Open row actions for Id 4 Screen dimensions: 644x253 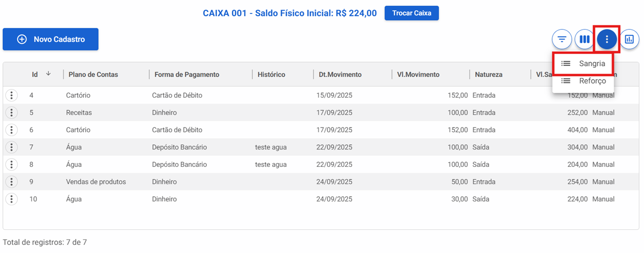click(12, 95)
